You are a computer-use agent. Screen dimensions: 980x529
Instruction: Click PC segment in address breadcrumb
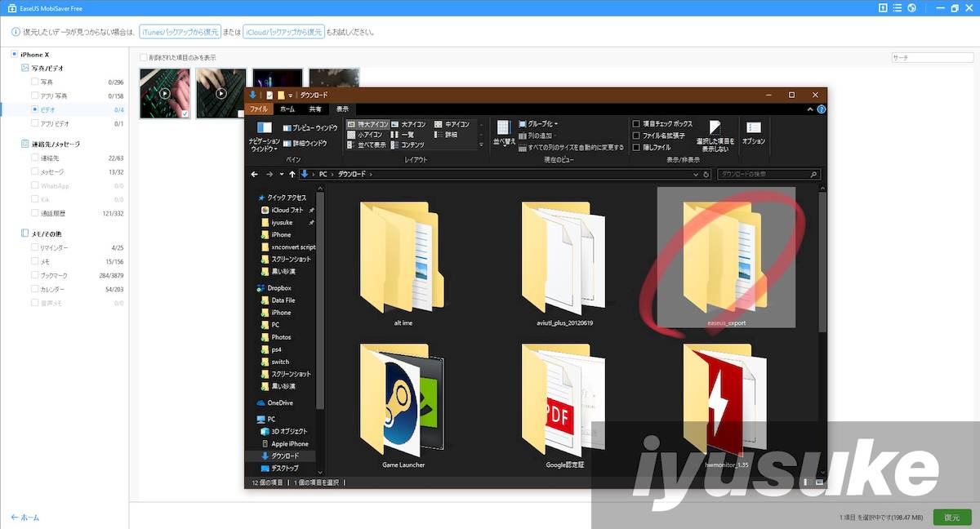pyautogui.click(x=323, y=175)
